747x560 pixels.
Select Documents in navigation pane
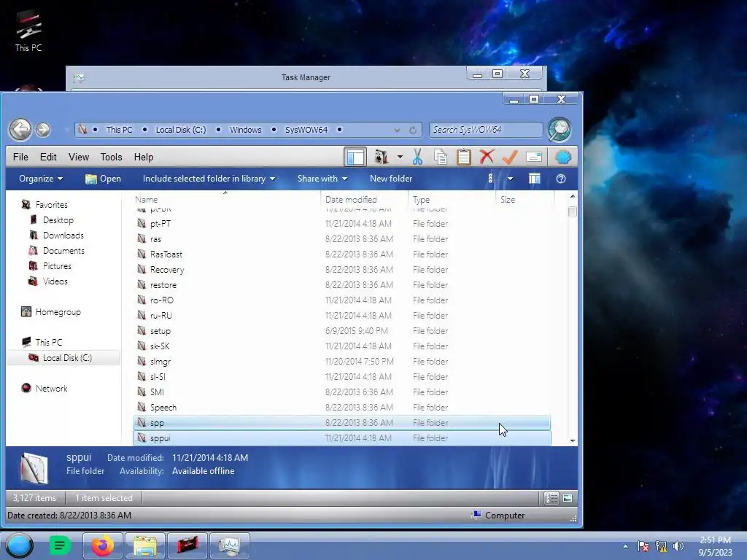click(63, 251)
